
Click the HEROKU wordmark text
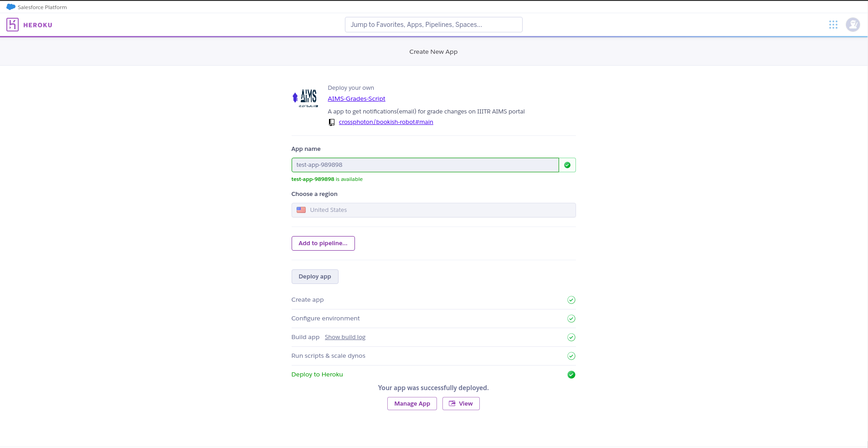click(38, 25)
